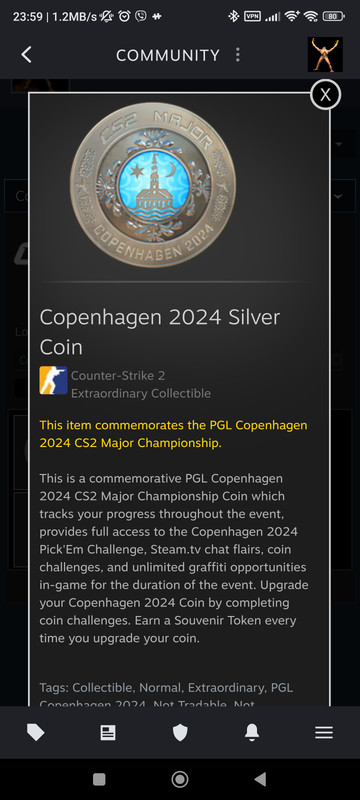Open the Steam Guard shield icon
Image resolution: width=360 pixels, height=800 pixels.
pyautogui.click(x=180, y=733)
